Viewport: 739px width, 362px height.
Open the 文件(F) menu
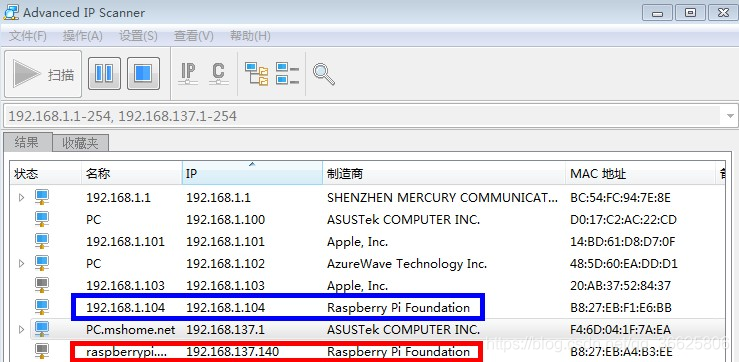(x=28, y=36)
